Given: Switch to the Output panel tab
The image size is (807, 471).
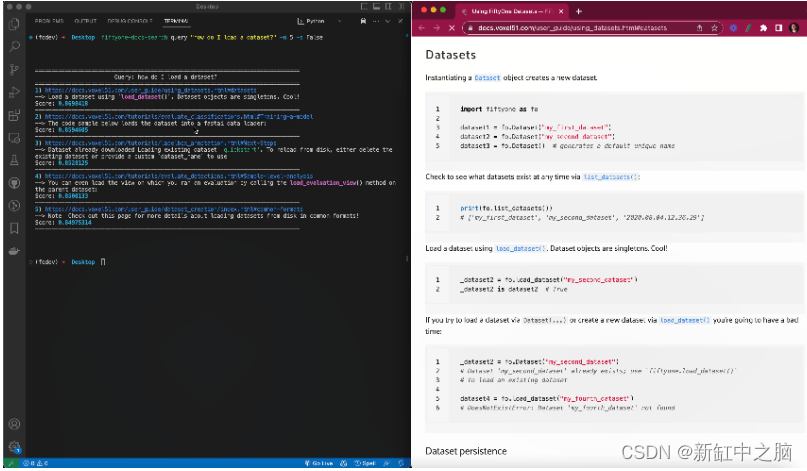Looking at the screenshot, I should [x=85, y=21].
